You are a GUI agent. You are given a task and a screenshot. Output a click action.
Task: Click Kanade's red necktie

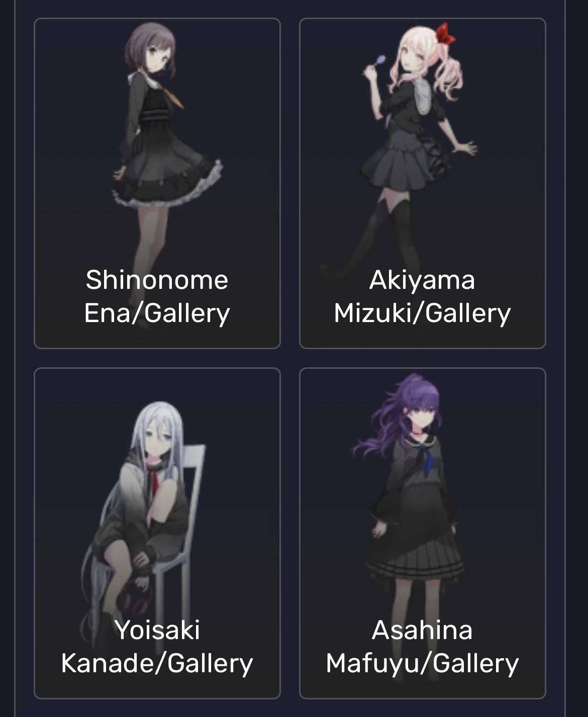(155, 482)
